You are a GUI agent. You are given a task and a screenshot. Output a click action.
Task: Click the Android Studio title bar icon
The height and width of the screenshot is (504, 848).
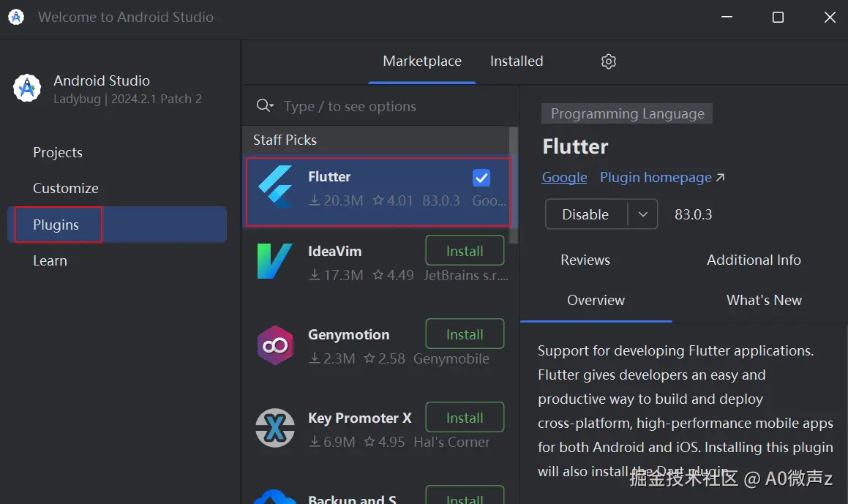(x=16, y=17)
